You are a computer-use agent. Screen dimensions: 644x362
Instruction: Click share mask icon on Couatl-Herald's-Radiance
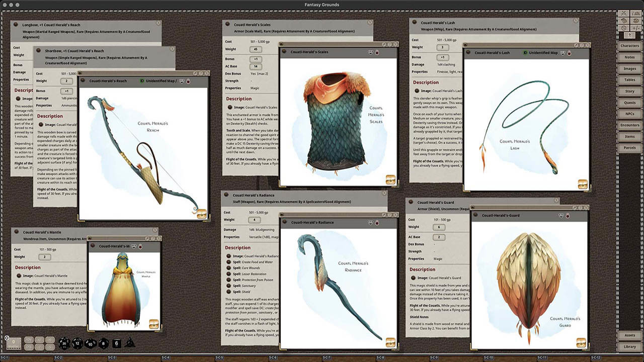[x=370, y=222]
